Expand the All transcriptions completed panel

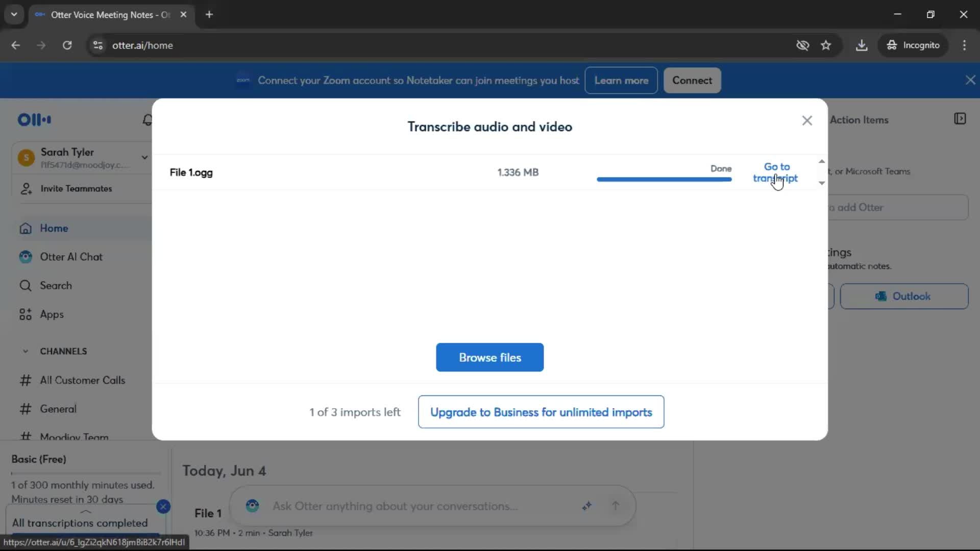tap(86, 511)
